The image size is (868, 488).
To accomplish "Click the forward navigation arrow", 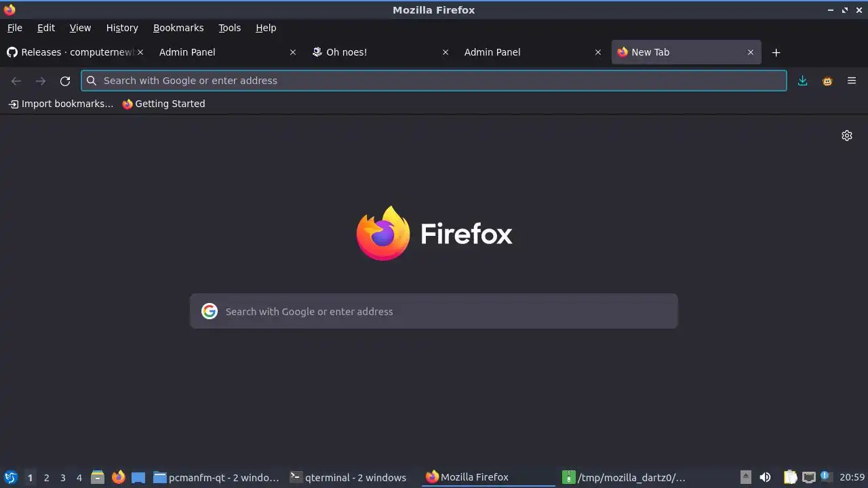I will point(41,81).
